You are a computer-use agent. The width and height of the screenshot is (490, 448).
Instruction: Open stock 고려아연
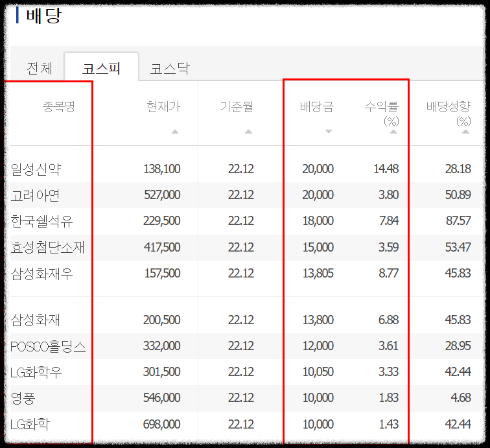click(x=35, y=195)
